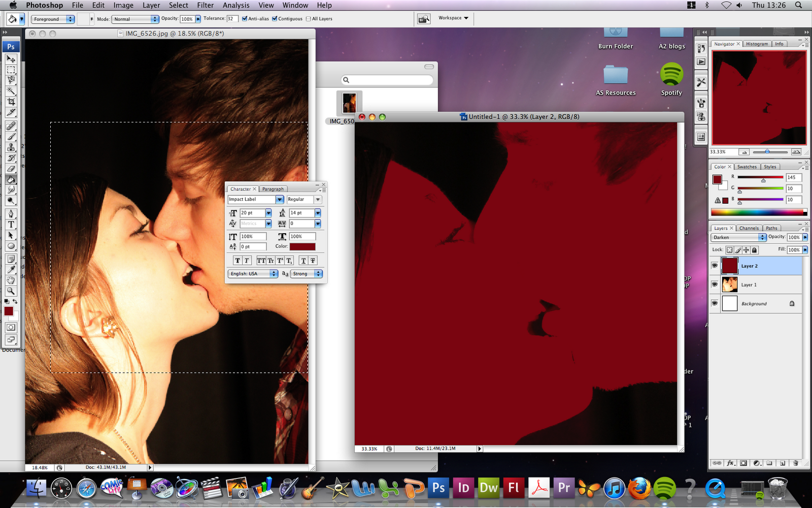Select the Move tool
Image resolution: width=812 pixels, height=508 pixels.
click(11, 59)
